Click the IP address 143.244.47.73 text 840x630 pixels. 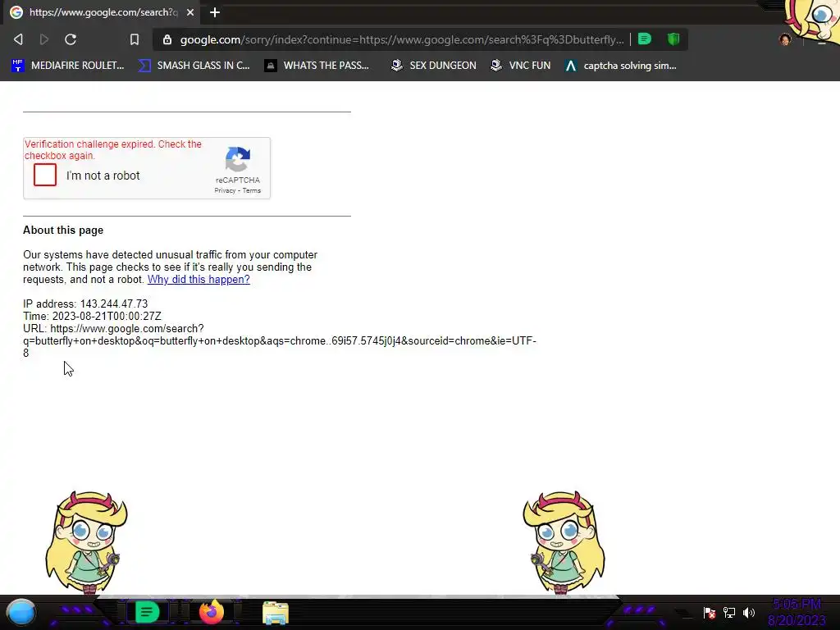[x=85, y=304]
